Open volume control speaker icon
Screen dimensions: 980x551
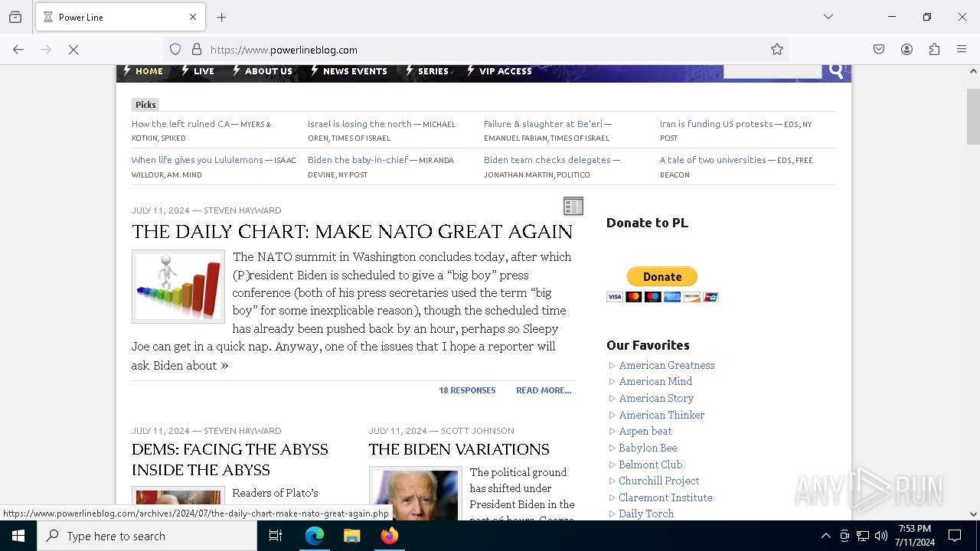coord(881,536)
